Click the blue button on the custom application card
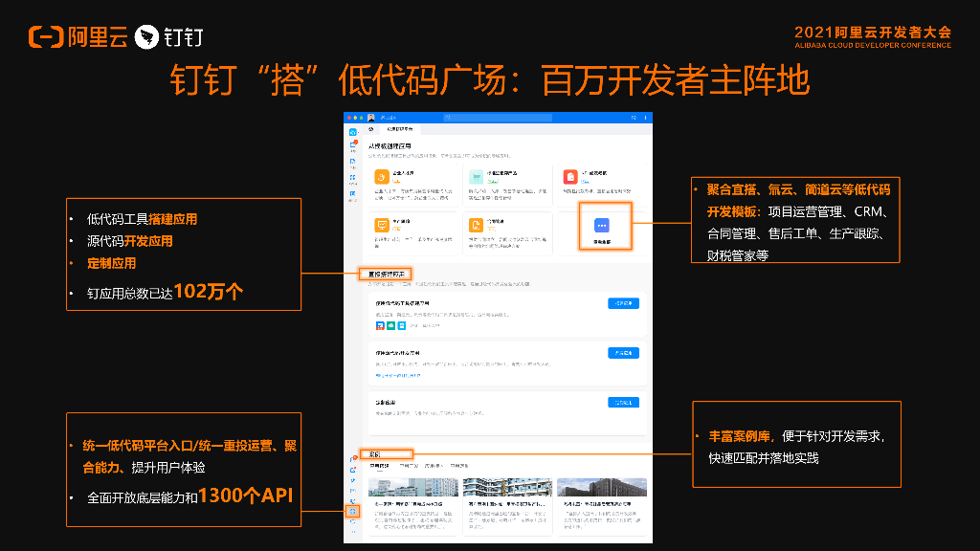 tap(623, 403)
